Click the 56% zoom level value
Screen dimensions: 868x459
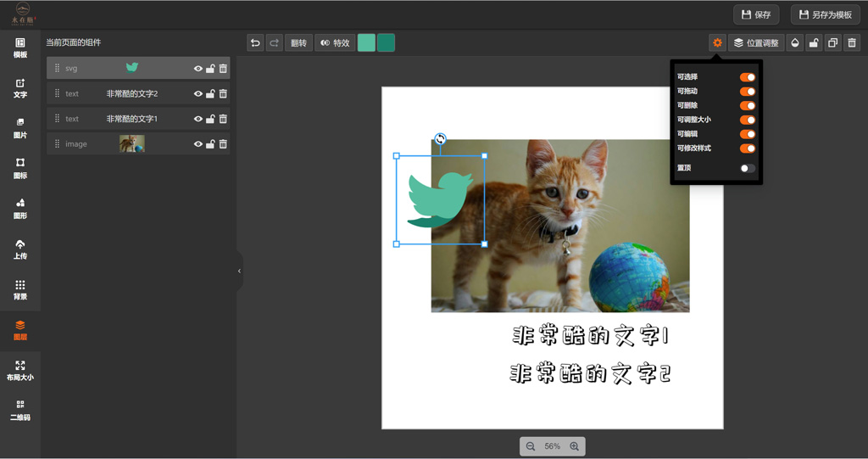(552, 446)
